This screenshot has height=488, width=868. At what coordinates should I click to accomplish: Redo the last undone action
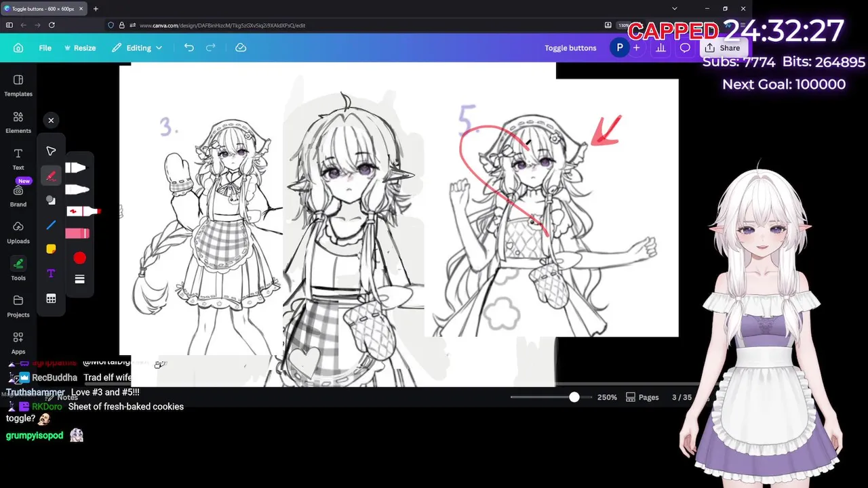click(x=211, y=48)
